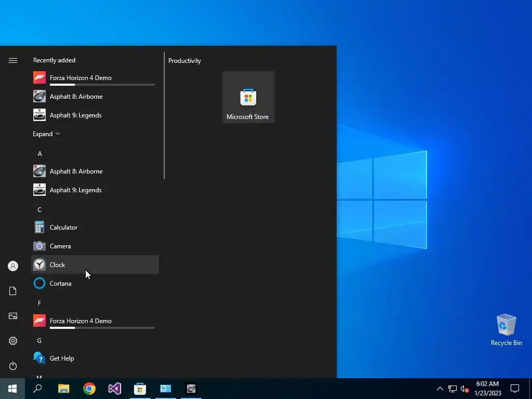Viewport: 532px width, 399px height.
Task: Open the Recycle Bin on the desktop
Action: [506, 329]
